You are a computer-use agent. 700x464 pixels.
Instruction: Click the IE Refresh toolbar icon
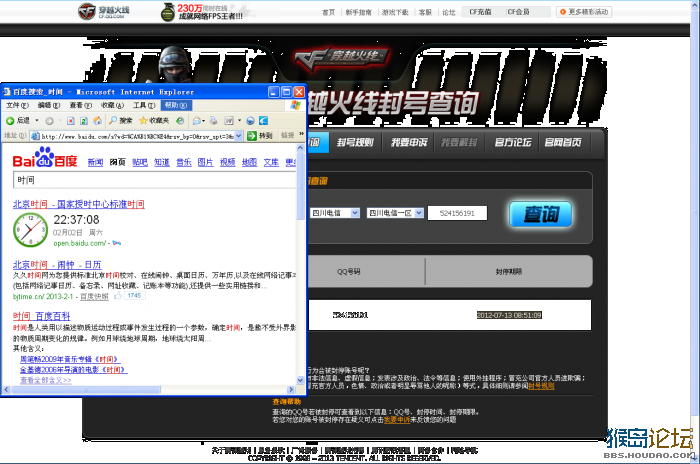pos(83,121)
